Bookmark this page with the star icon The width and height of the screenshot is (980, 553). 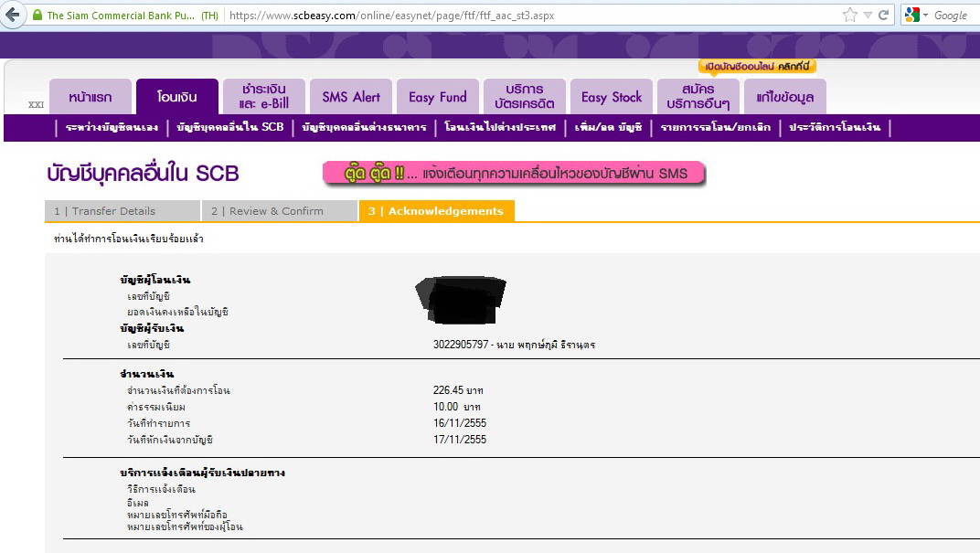click(850, 15)
